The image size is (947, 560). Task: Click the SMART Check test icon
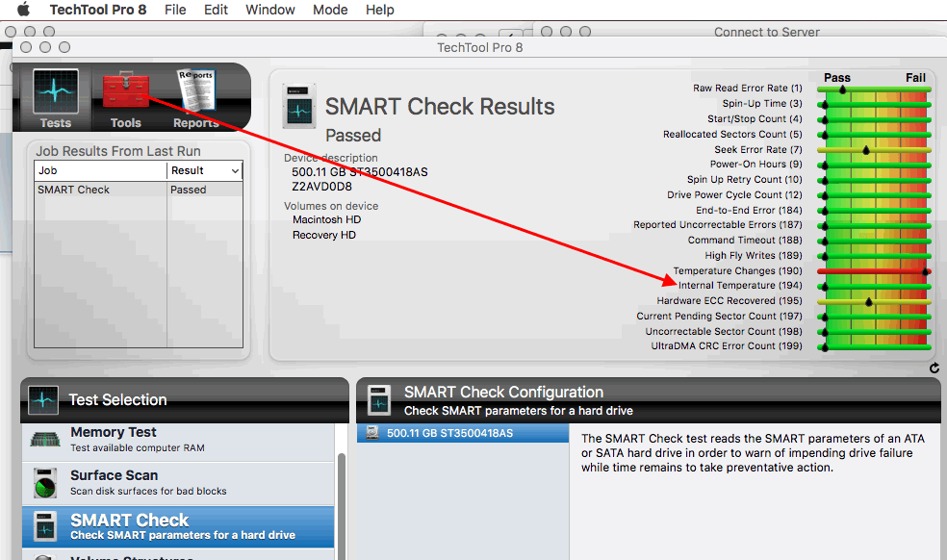coord(45,525)
